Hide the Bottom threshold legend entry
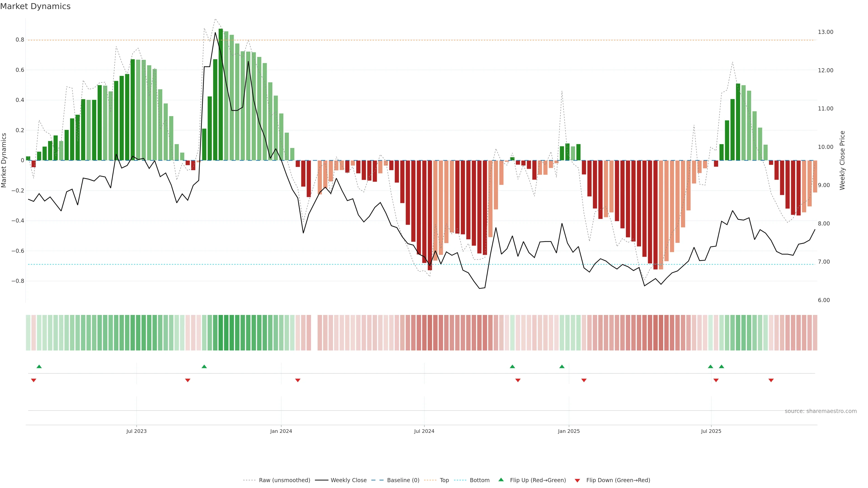Screen dimensions: 868x488 479,480
